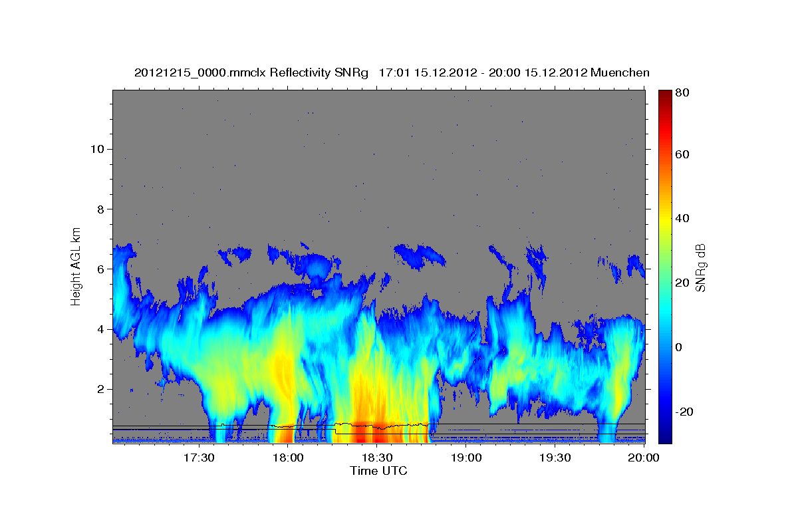The height and width of the screenshot is (532, 798).
Task: Click the 19:30 time tick label
Action: pyautogui.click(x=555, y=458)
